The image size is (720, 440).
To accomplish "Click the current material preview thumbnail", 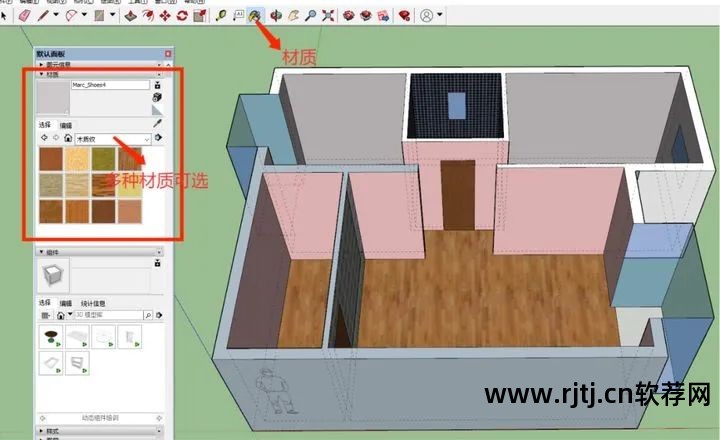I will click(53, 97).
